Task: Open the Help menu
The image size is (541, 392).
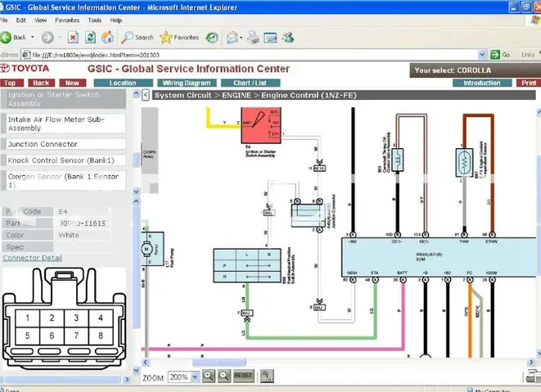Action: click(116, 20)
